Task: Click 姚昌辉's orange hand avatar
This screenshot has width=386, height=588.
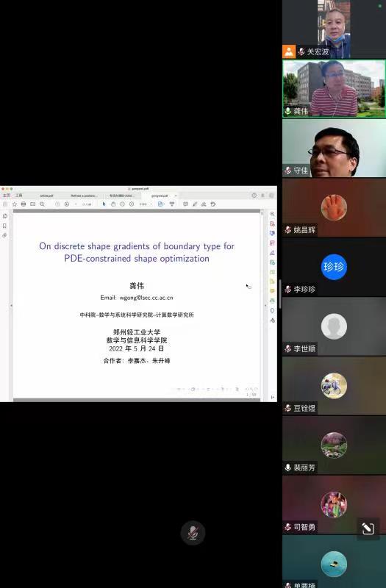Action: tap(334, 207)
